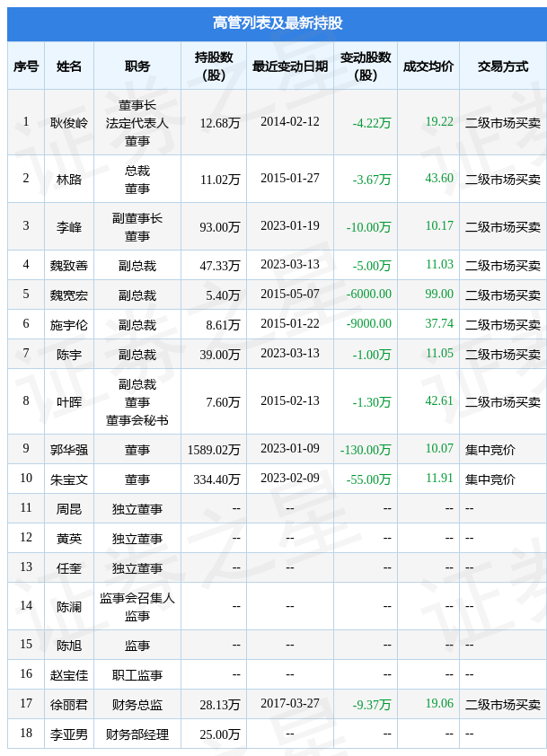Click the position 董事会秘书
The image size is (547, 756).
pos(137,420)
